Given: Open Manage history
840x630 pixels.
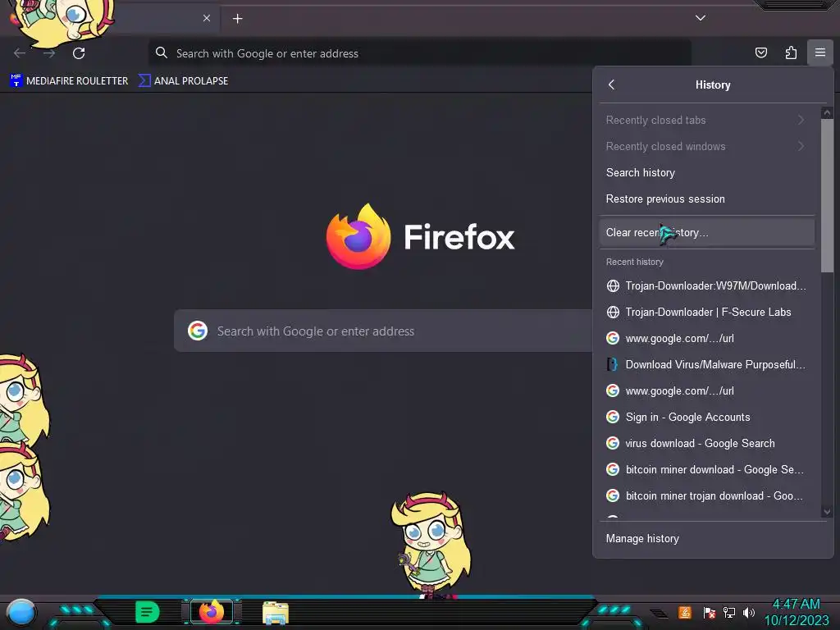Looking at the screenshot, I should tap(713, 538).
